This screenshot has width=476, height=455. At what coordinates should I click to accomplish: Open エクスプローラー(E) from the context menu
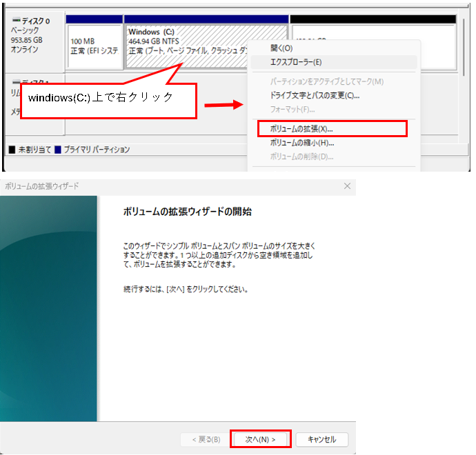pyautogui.click(x=296, y=62)
